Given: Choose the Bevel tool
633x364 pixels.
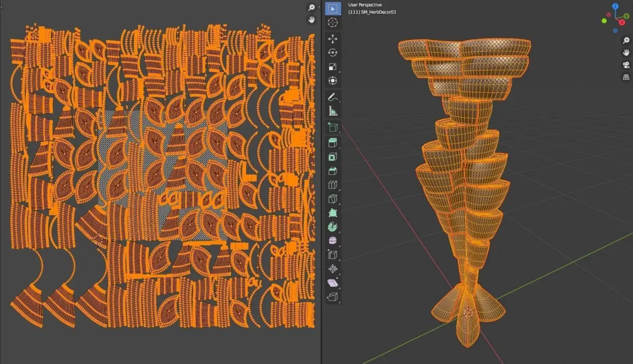Looking at the screenshot, I should [333, 171].
